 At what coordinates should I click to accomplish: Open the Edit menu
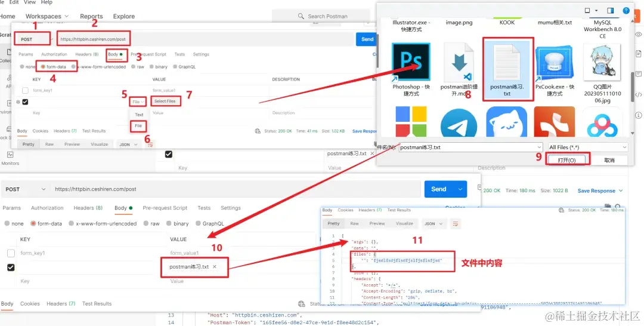(x=14, y=2)
